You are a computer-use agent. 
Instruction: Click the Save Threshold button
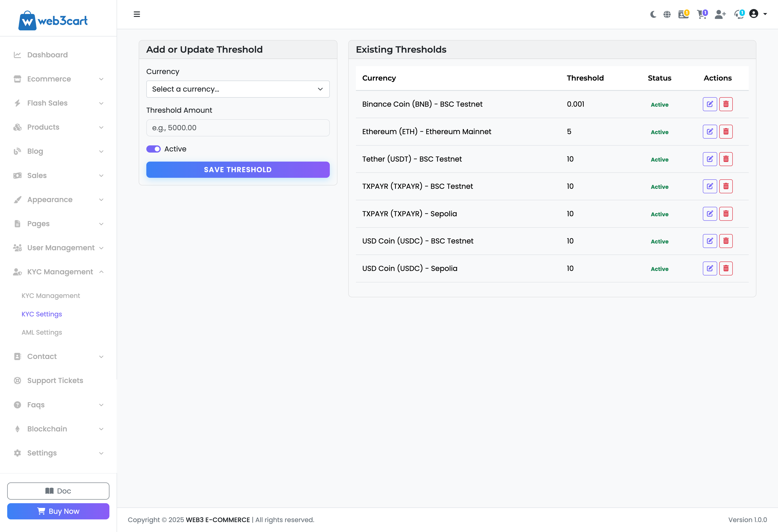coord(238,170)
